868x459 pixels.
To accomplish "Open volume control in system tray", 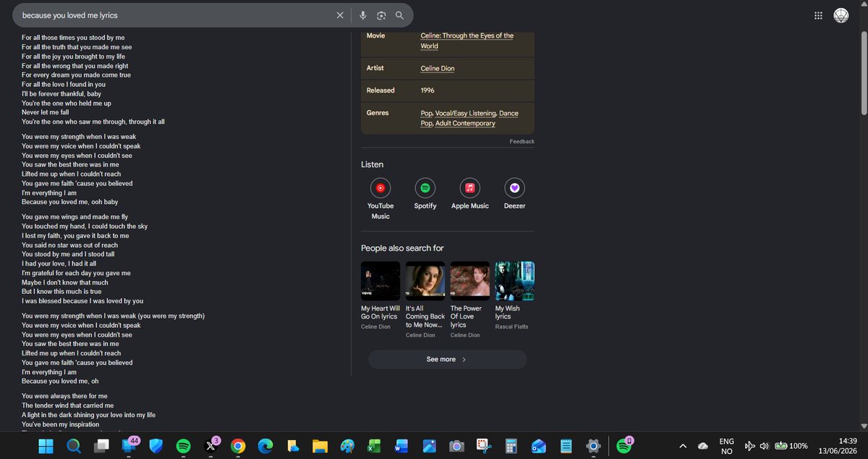I will click(765, 446).
